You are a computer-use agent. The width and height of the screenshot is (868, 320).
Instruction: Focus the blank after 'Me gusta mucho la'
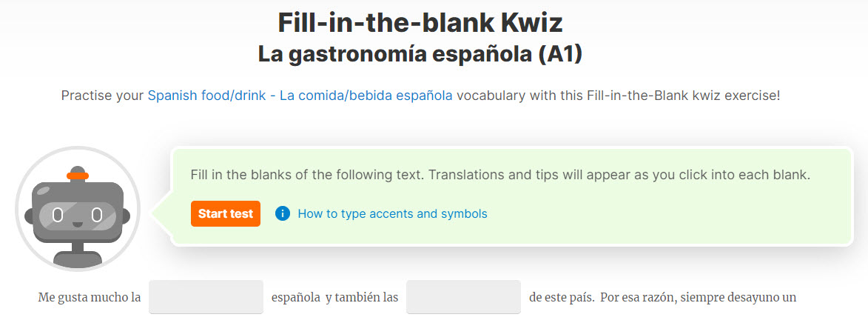[206, 297]
